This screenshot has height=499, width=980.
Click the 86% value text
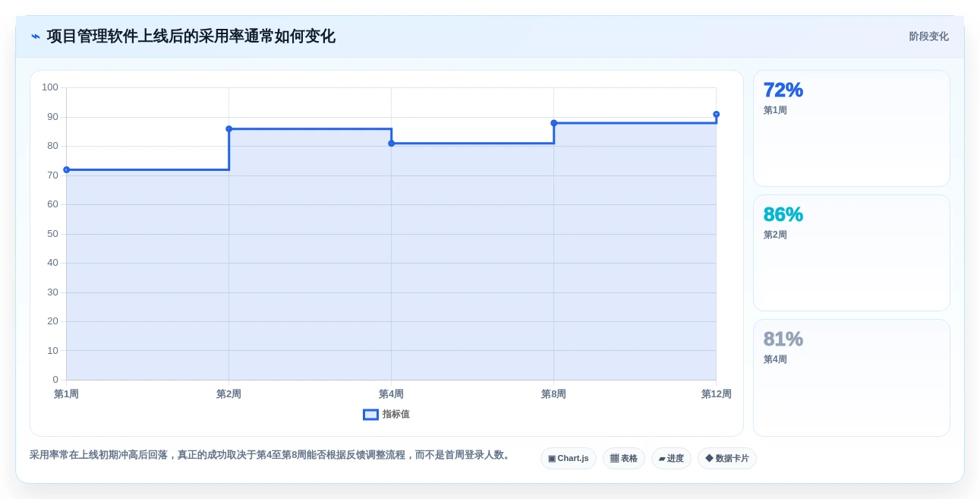[x=783, y=215]
